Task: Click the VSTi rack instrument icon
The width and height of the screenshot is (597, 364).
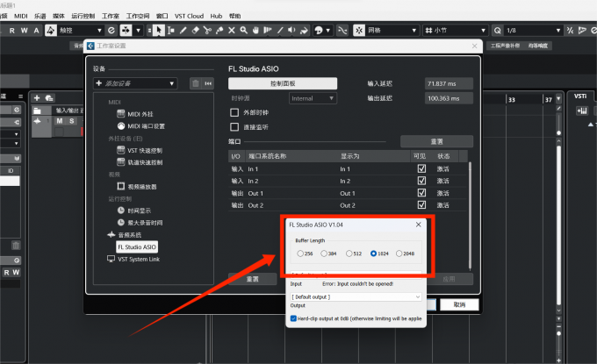Action: (581, 111)
